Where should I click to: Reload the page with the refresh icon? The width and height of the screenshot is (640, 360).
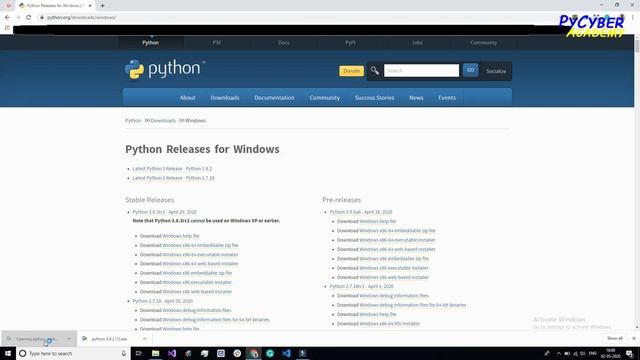[x=29, y=18]
